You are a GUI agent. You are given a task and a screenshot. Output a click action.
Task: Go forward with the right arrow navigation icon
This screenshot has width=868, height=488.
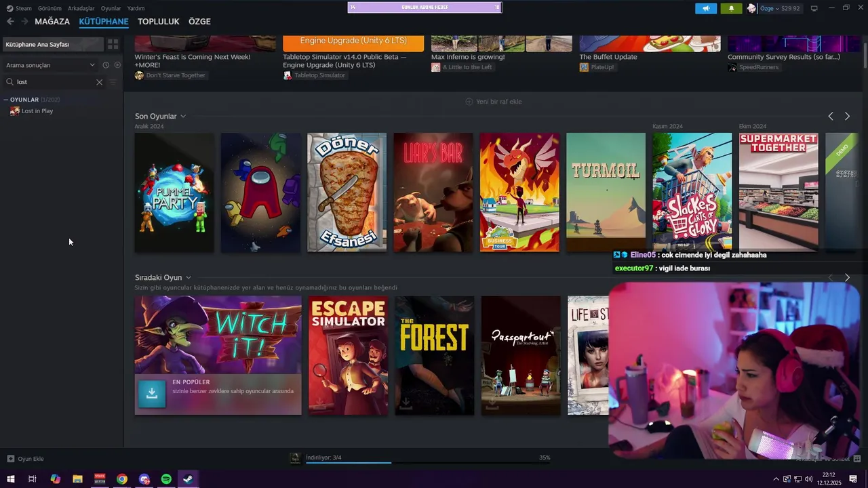(x=24, y=22)
